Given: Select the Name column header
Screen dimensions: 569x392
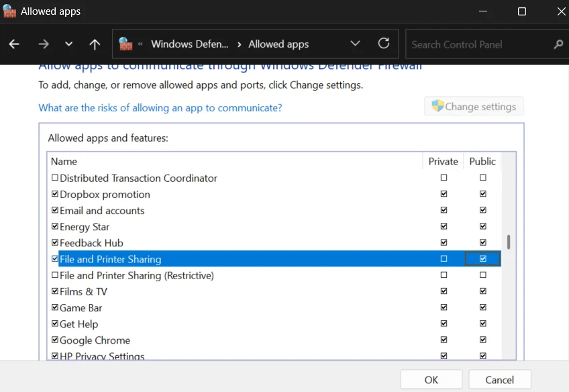Looking at the screenshot, I should click(x=64, y=161).
